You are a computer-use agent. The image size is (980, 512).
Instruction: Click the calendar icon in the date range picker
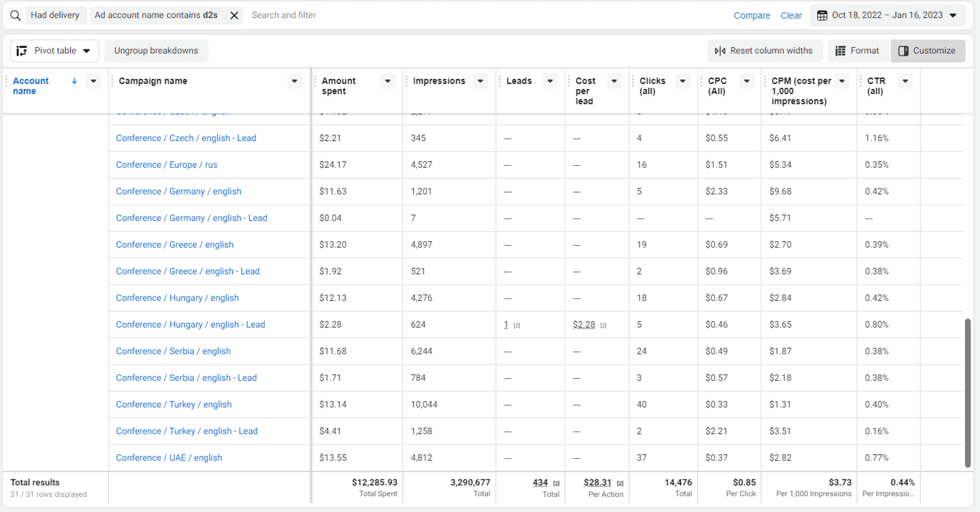pyautogui.click(x=822, y=15)
